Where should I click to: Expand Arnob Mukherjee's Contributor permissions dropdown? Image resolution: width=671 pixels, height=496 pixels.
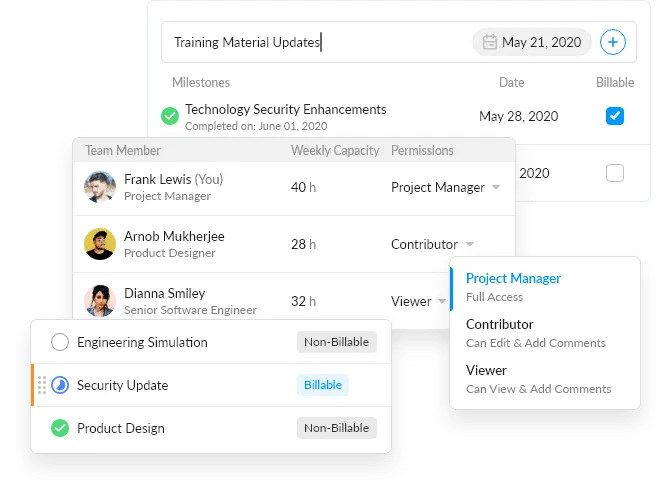pos(432,244)
